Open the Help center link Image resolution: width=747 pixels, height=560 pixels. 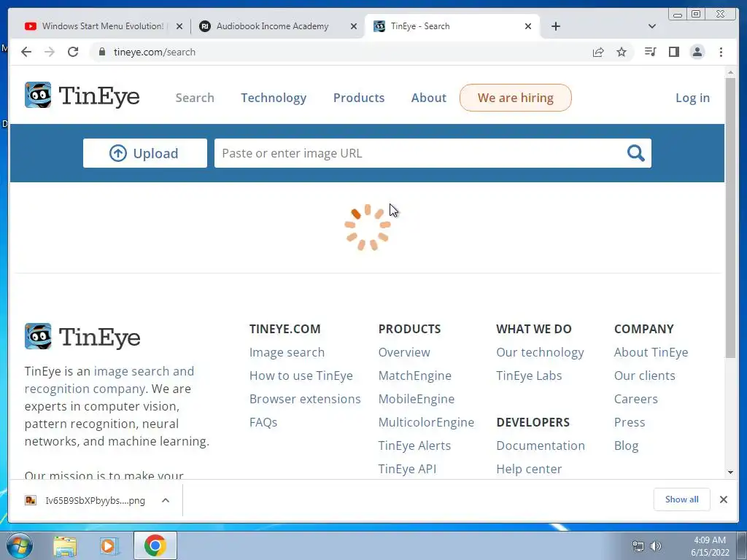[529, 469]
